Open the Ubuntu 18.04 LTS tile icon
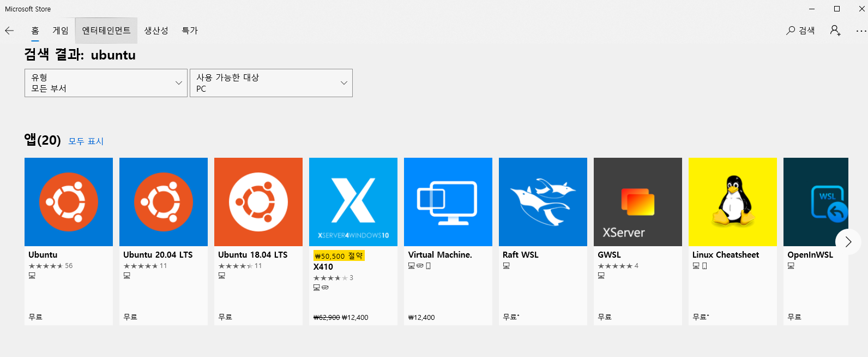This screenshot has width=868, height=357. click(258, 202)
